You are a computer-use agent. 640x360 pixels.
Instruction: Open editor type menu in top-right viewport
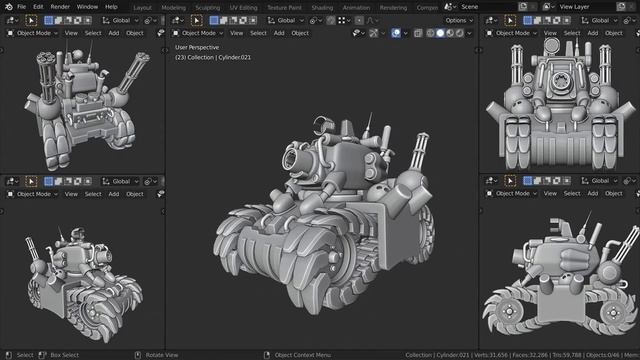(x=491, y=20)
